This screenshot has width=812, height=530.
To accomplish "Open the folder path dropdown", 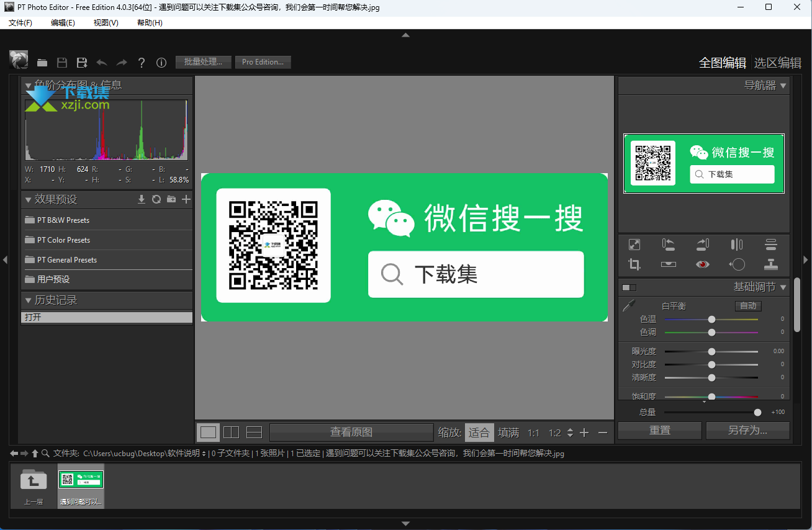I will [x=204, y=454].
